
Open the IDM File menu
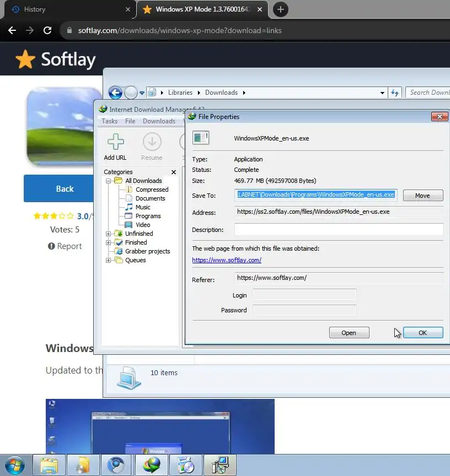coord(130,121)
